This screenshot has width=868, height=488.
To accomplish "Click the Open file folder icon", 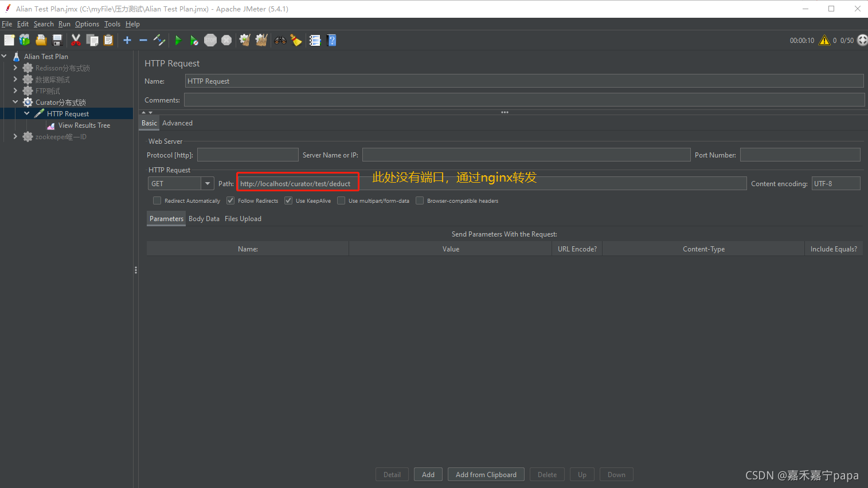I will 41,40.
